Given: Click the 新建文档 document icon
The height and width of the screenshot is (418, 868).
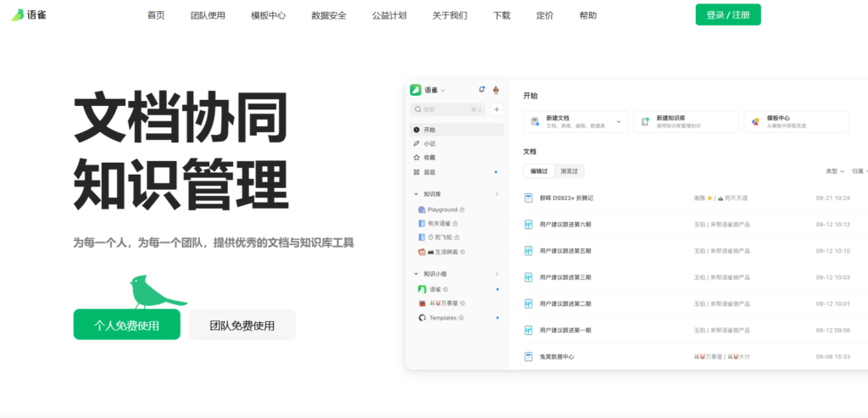Looking at the screenshot, I should pyautogui.click(x=535, y=121).
